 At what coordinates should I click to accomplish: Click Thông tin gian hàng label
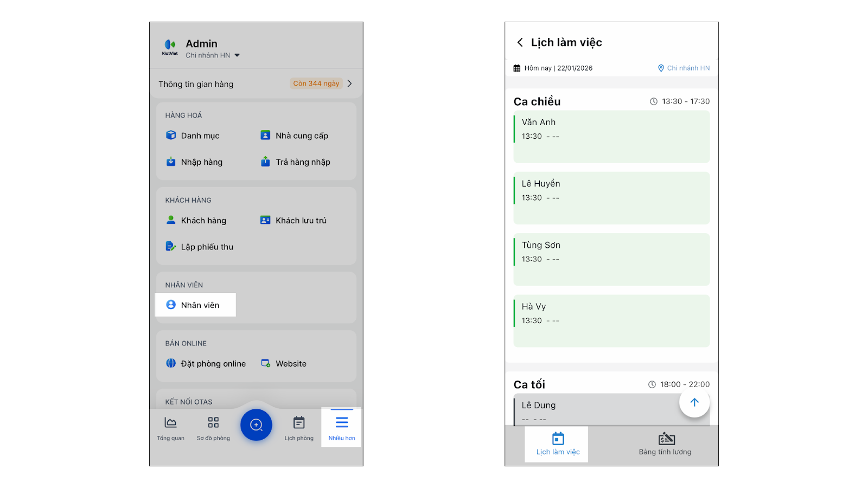point(196,84)
